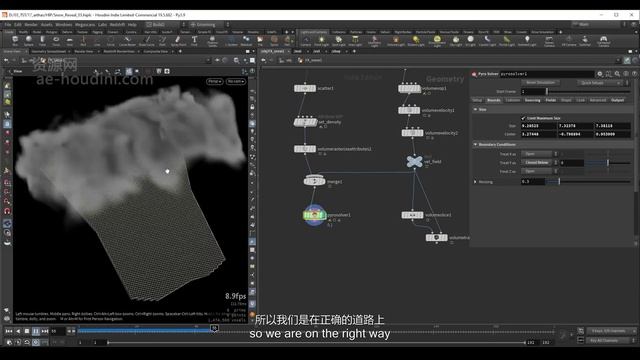Click the Pyro Solver node name field
This screenshot has width=640, height=360.
tap(546, 74)
